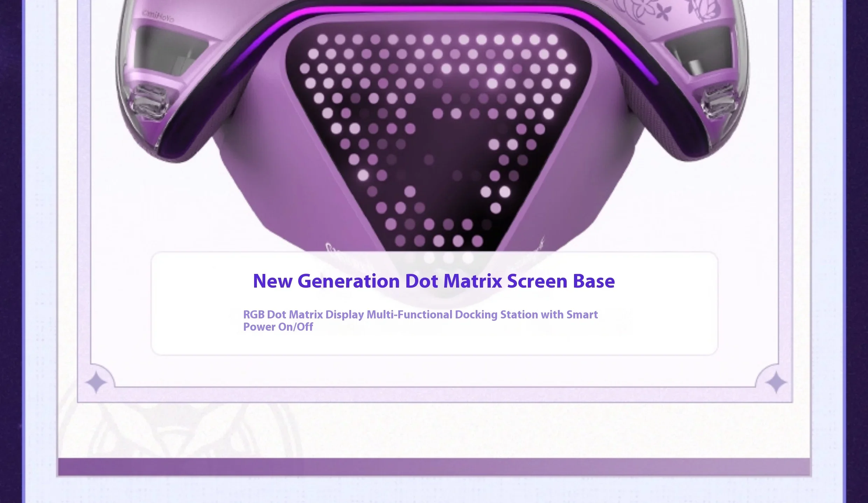868x503 pixels.
Task: Click the dark purple left page margin
Action: [10, 245]
